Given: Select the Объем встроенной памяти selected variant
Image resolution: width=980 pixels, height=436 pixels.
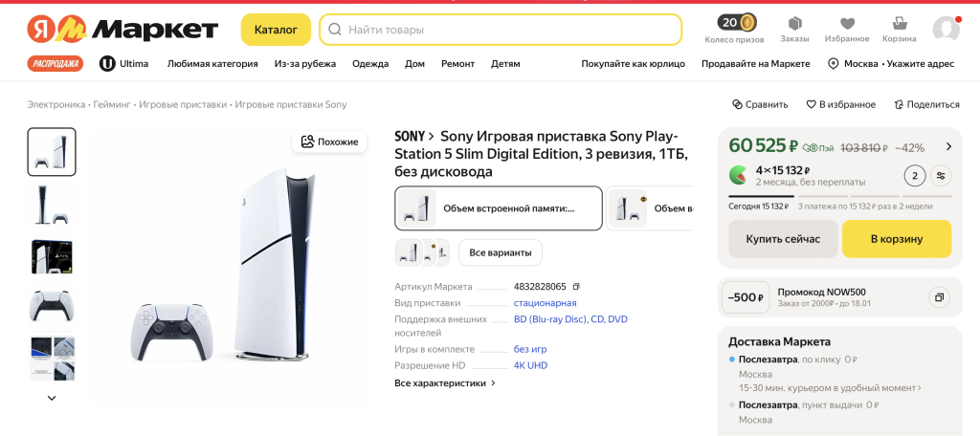Looking at the screenshot, I should (499, 208).
